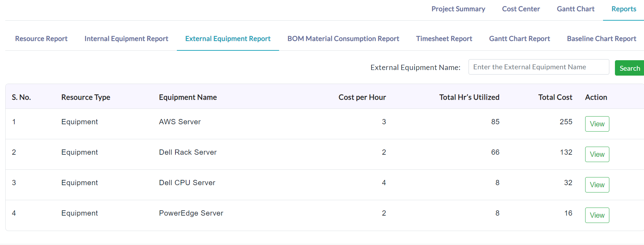View details for Dell Rack Server
The height and width of the screenshot is (245, 644).
tap(597, 154)
